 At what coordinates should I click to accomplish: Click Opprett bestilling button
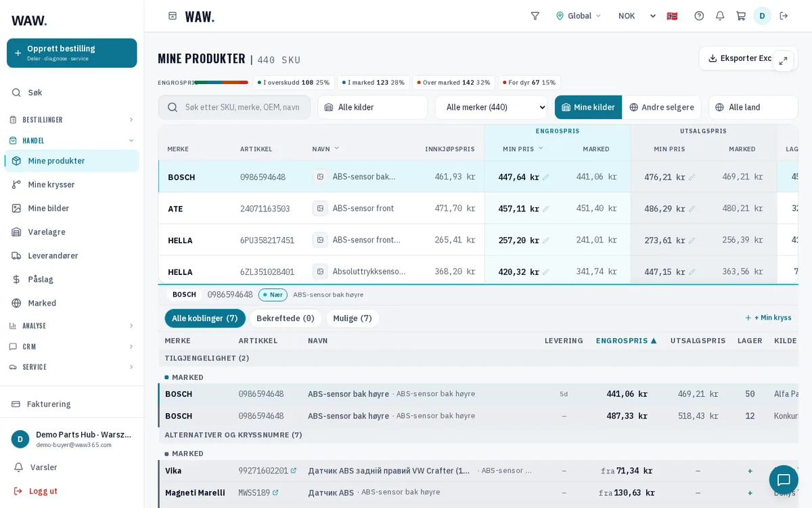[x=72, y=53]
